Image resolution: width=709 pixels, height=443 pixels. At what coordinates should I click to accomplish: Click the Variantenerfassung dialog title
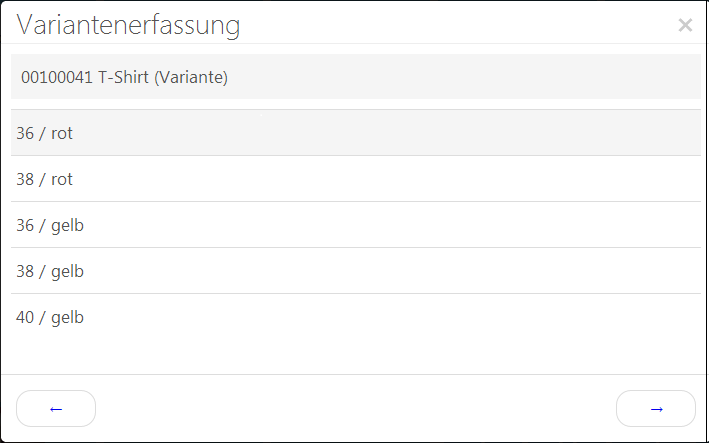pyautogui.click(x=128, y=25)
